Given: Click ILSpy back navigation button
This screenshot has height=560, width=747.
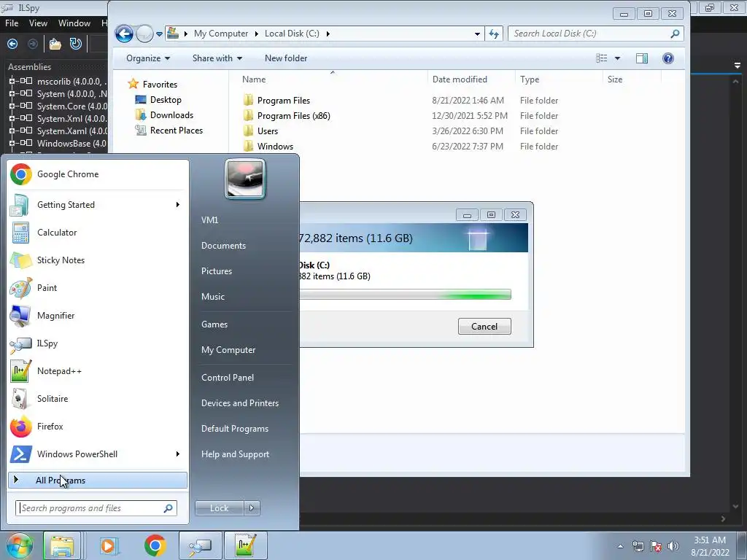Looking at the screenshot, I should click(12, 44).
